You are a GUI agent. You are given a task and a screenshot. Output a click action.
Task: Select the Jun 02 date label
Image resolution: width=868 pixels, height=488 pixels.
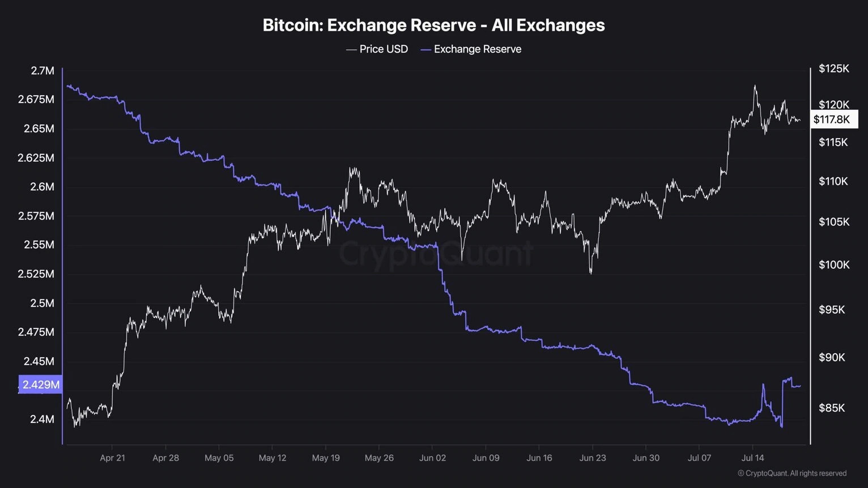click(432, 458)
